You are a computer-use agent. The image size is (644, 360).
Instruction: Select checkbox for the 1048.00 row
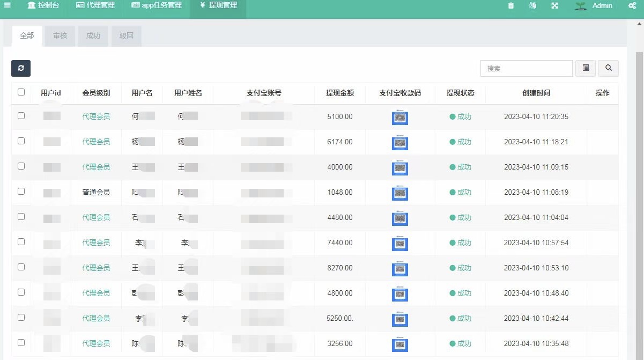[21, 192]
